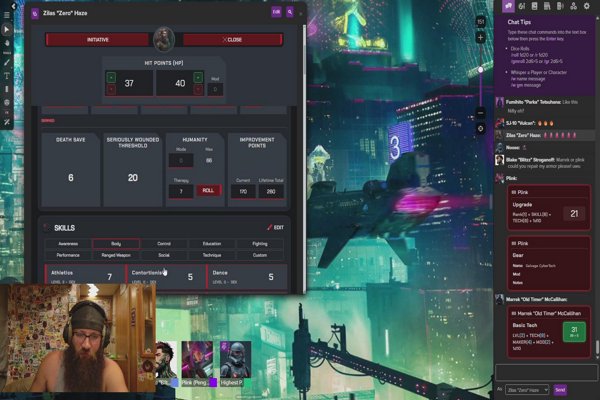Click the purple Send chat button

pyautogui.click(x=560, y=390)
